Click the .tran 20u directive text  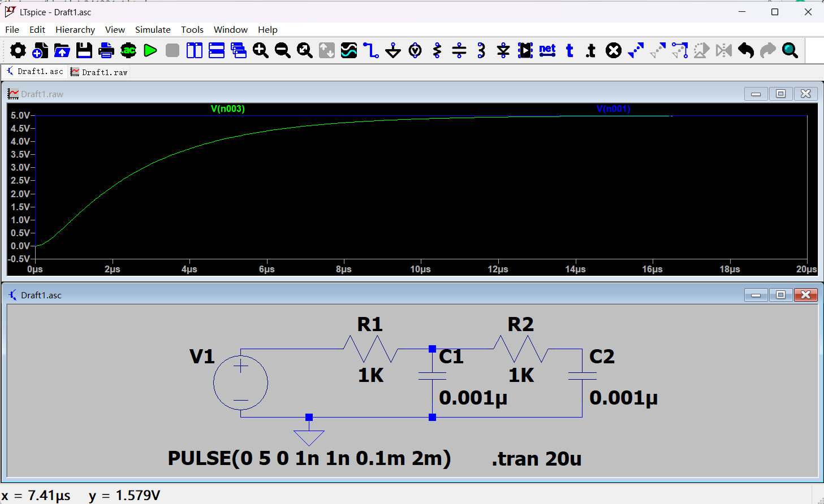536,459
